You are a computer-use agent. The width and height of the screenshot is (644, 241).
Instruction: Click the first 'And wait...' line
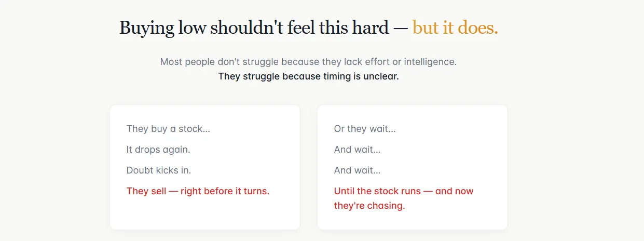tap(357, 150)
